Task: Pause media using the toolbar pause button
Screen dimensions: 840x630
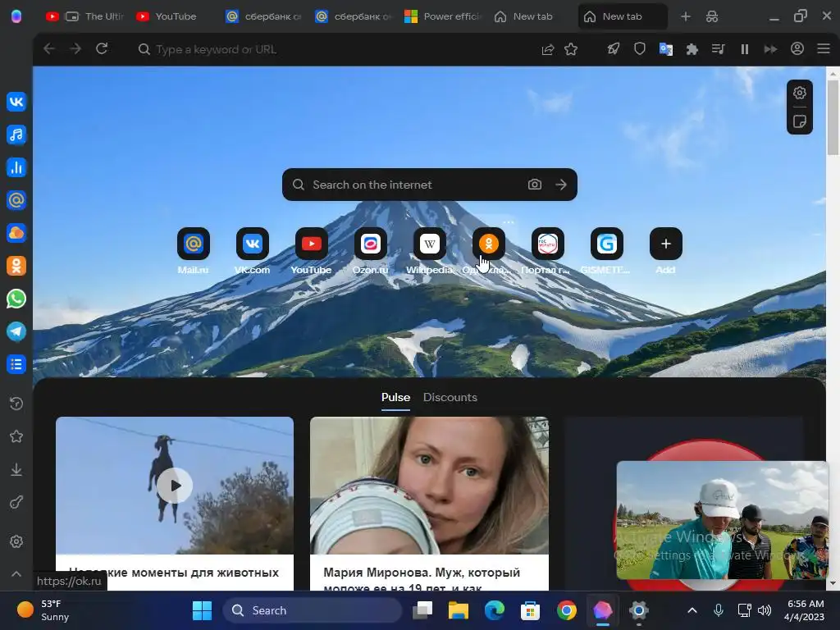Action: coord(745,49)
